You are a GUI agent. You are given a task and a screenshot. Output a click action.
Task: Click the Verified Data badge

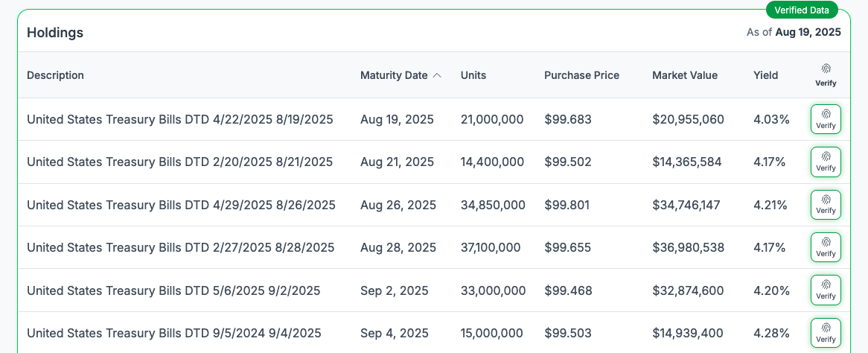[802, 10]
